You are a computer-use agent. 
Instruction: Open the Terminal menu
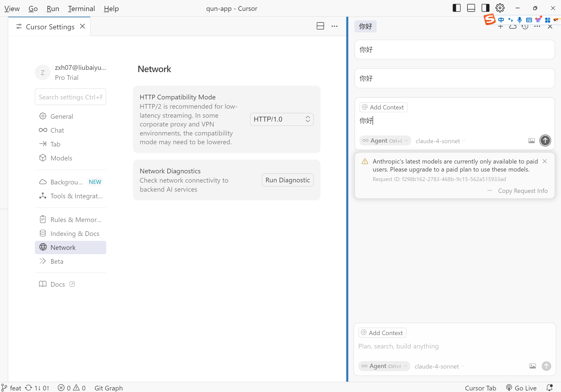81,8
